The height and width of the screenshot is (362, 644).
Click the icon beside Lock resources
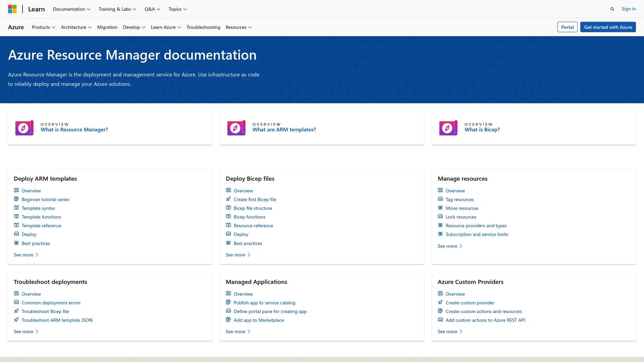tap(440, 217)
